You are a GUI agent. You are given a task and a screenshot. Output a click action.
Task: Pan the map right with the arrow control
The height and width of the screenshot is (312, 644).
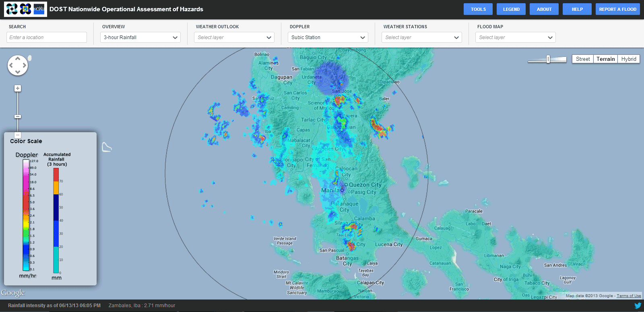(x=24, y=65)
